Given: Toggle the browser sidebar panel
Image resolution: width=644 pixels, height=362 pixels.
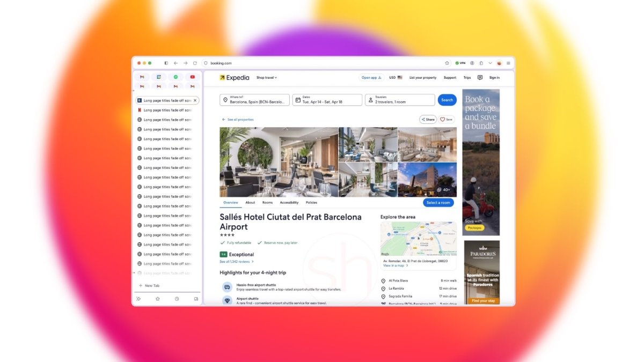Looking at the screenshot, I should click(x=166, y=63).
